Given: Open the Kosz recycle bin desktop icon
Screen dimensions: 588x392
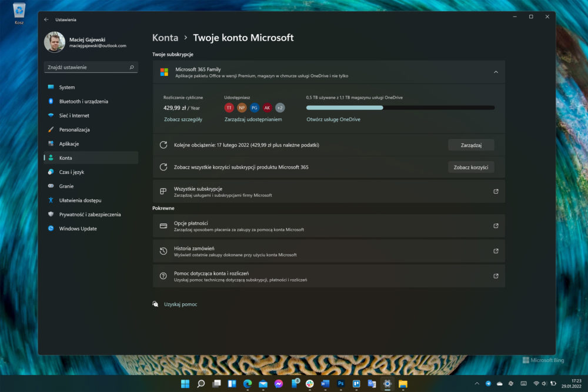Looking at the screenshot, I should point(19,14).
